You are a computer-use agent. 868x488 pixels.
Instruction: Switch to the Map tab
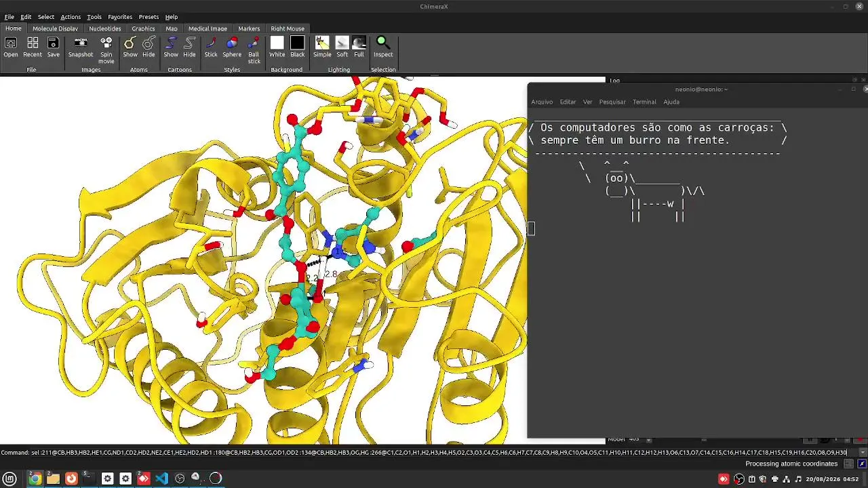point(172,28)
